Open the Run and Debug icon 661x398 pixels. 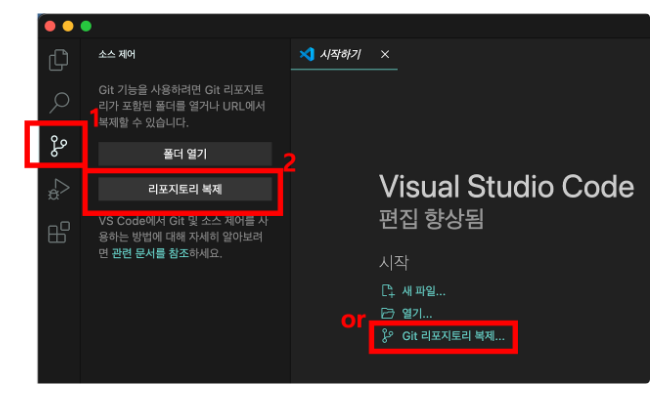59,189
